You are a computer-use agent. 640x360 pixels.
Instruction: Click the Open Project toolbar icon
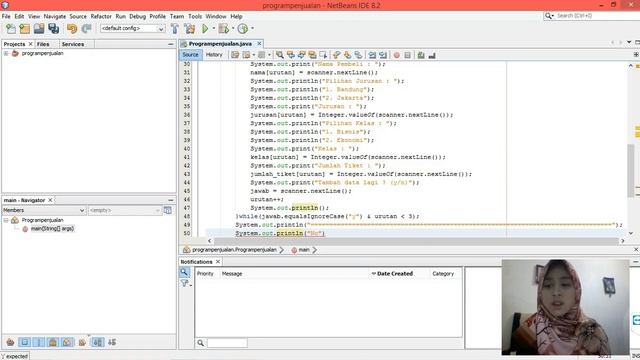(39, 29)
